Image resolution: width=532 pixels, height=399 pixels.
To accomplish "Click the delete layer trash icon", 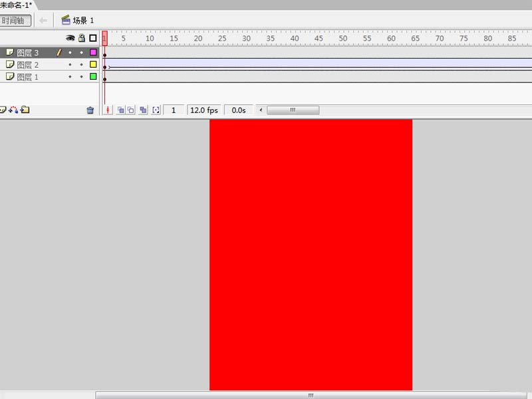I will [90, 110].
